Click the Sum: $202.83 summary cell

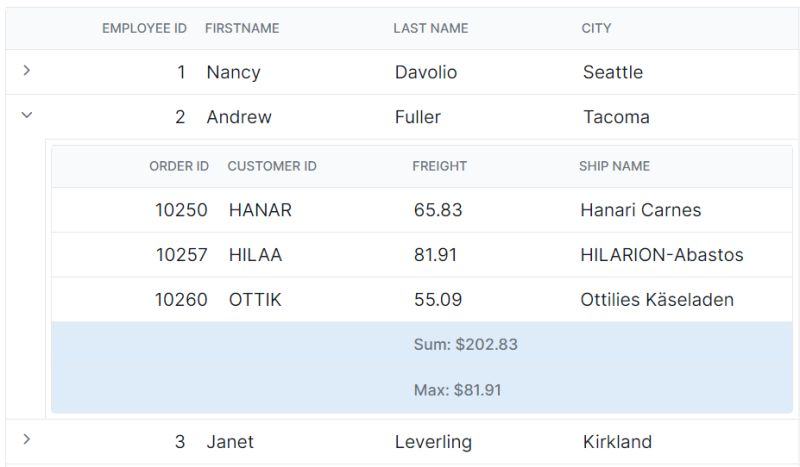point(465,345)
